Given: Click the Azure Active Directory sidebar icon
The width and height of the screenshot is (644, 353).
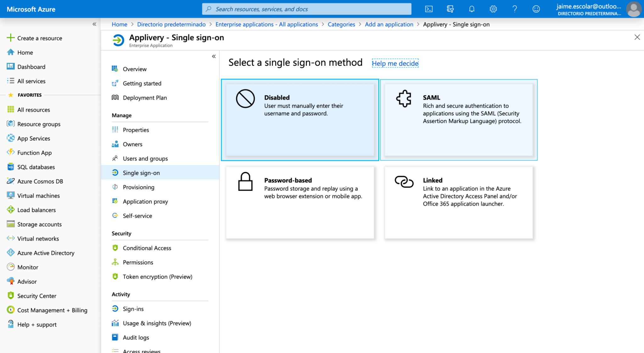Looking at the screenshot, I should [x=11, y=252].
